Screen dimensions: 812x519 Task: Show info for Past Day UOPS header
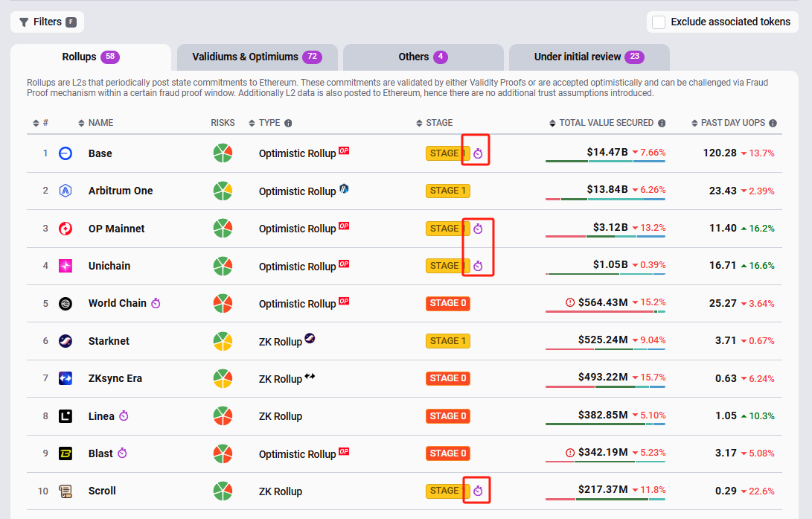pyautogui.click(x=773, y=124)
